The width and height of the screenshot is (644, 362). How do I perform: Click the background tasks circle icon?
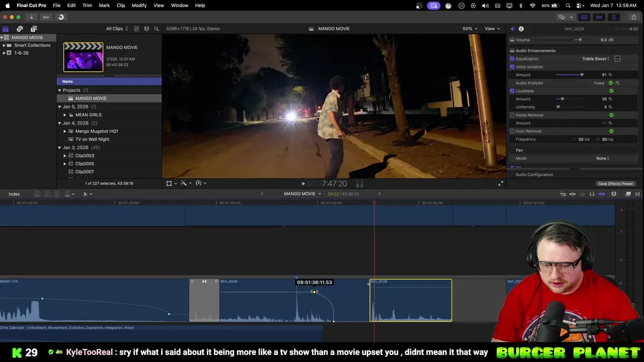(x=61, y=17)
